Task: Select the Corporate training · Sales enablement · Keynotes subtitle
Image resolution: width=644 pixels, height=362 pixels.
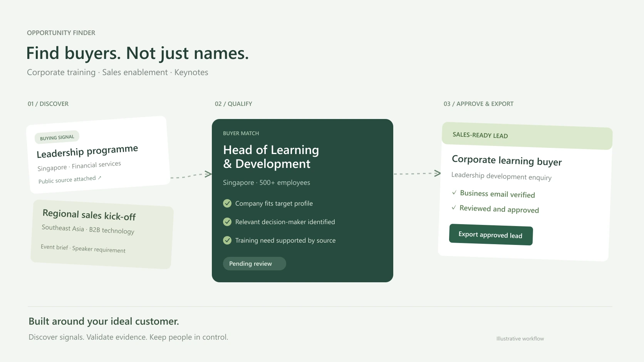Action: [117, 72]
